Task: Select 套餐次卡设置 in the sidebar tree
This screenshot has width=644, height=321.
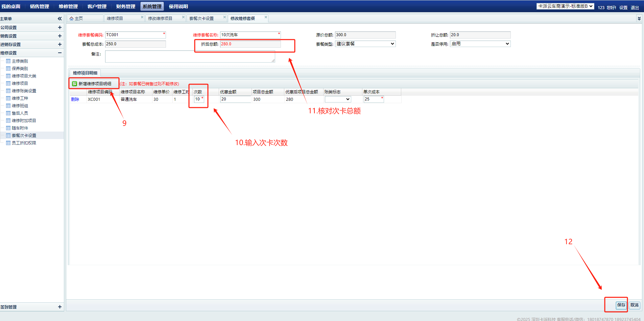Action: point(24,136)
